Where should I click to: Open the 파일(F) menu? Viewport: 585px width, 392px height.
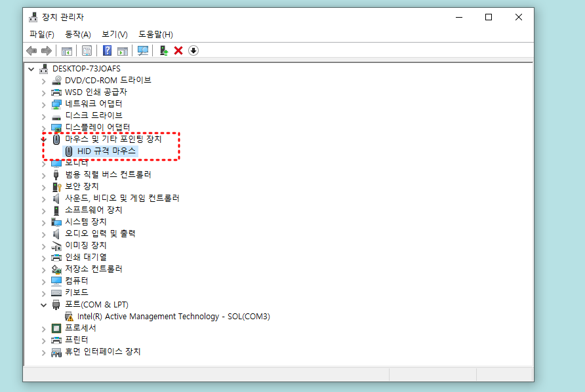42,34
